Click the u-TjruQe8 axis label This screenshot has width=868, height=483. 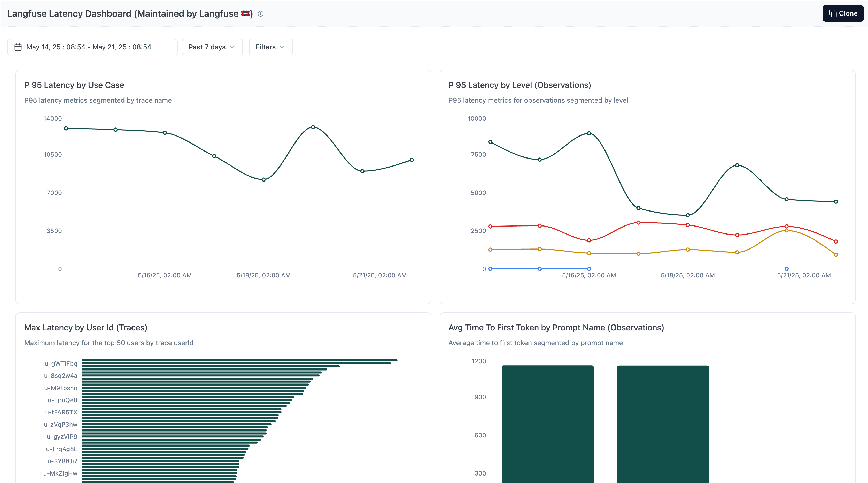[62, 400]
